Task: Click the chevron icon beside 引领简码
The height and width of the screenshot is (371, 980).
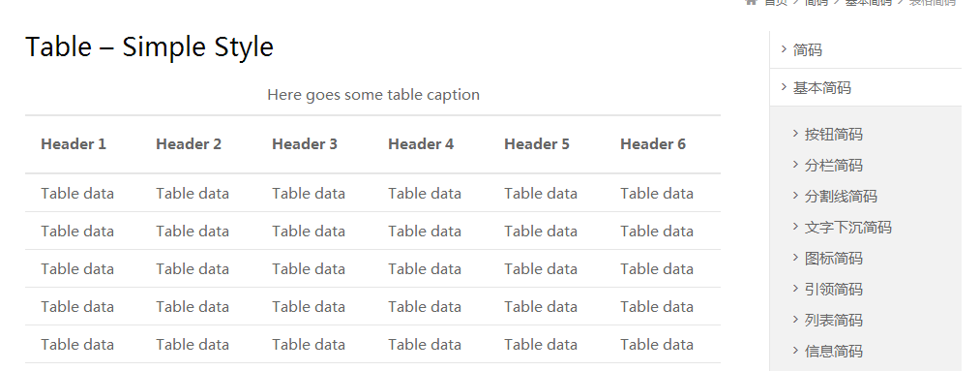Action: 795,288
